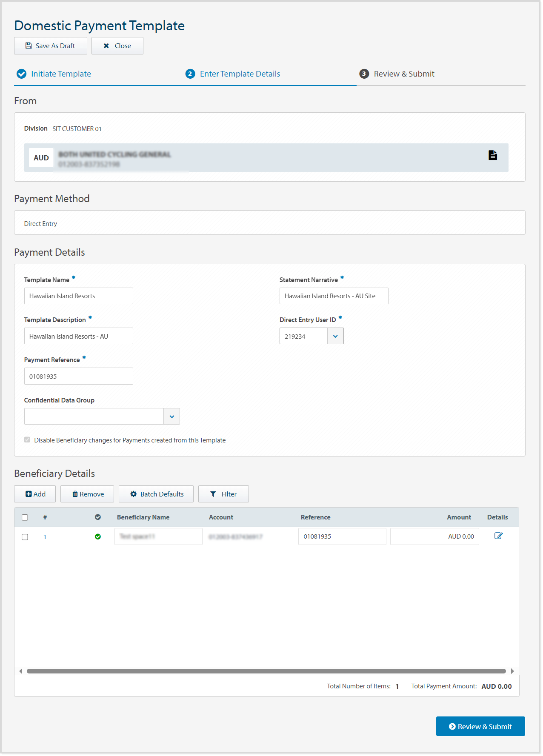Click the horizontal scrollbar under beneficiary table
The height and width of the screenshot is (756, 543).
pos(266,671)
